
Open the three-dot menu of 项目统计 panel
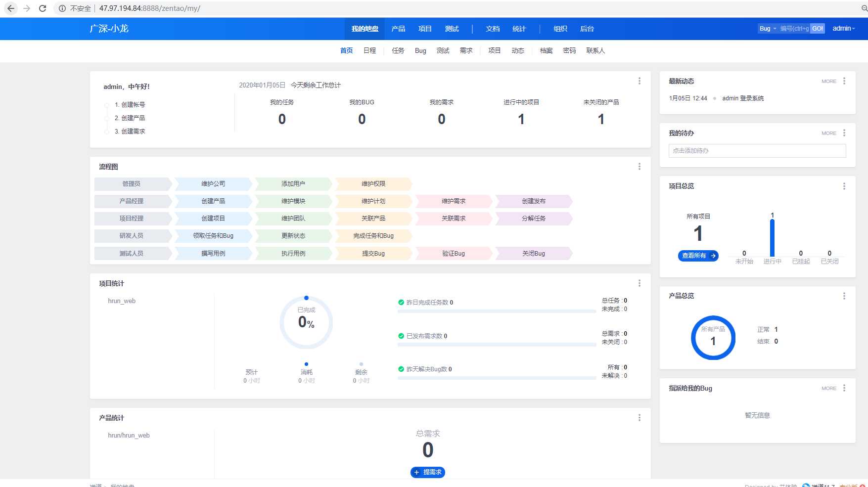click(x=640, y=283)
